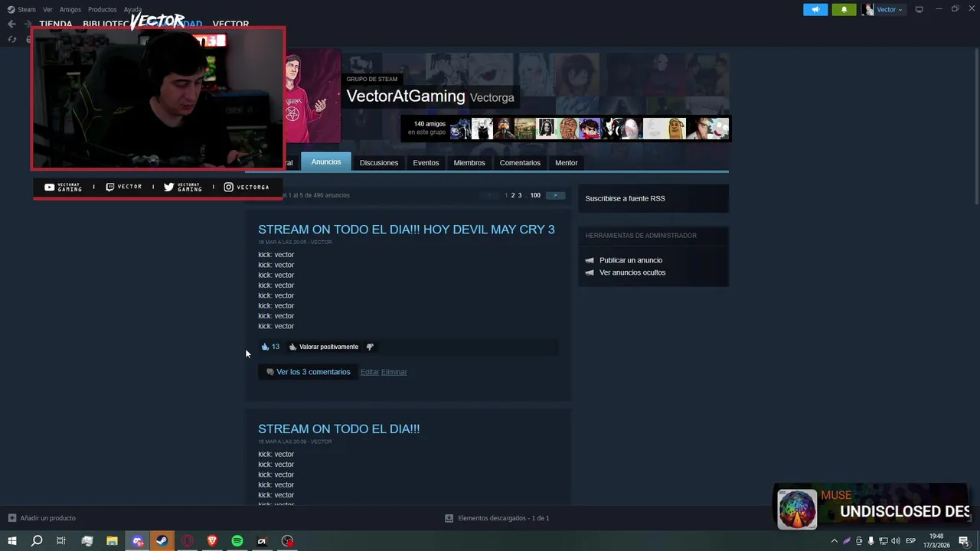Click '140 amigos en este grupo' text

point(426,128)
